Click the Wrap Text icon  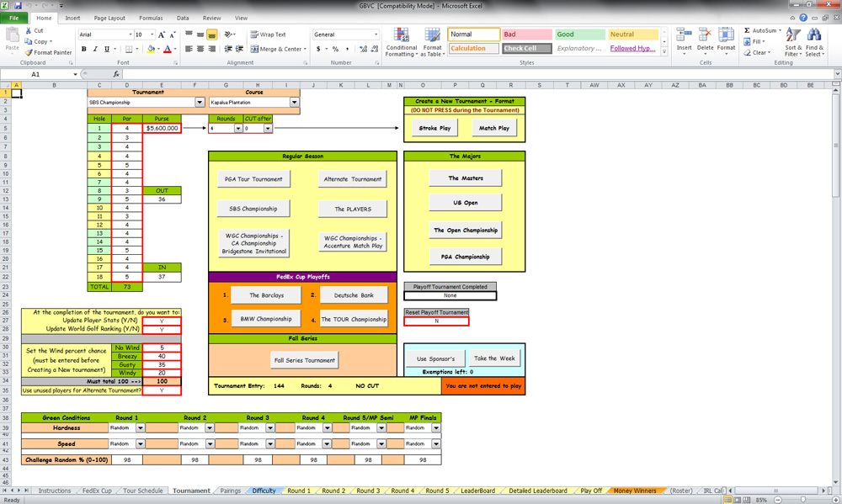click(x=254, y=34)
